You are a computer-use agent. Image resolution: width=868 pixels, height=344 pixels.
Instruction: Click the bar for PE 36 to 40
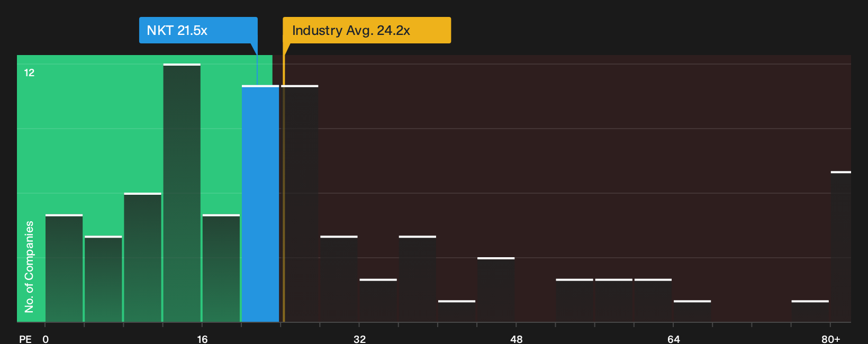pyautogui.click(x=418, y=279)
